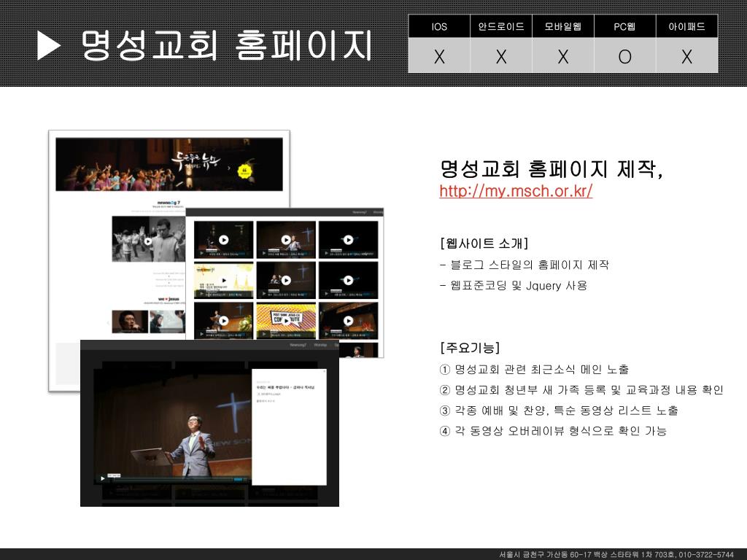
Task: Click the X mark under 아이패드
Action: coord(687,57)
